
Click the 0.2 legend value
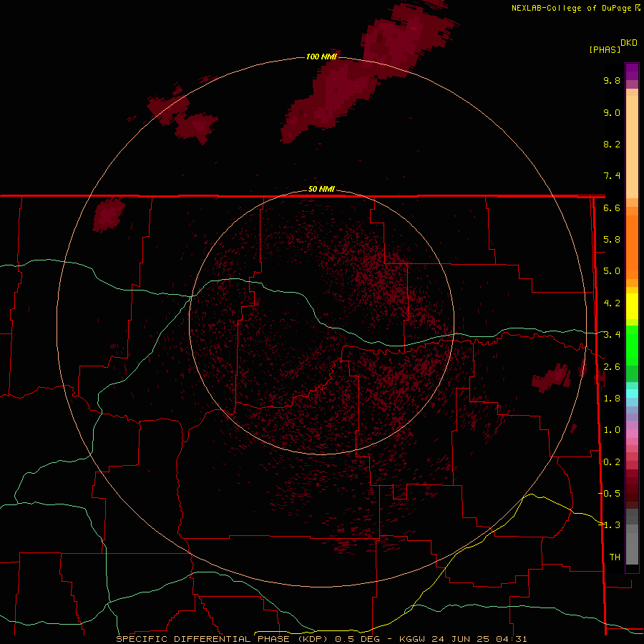(612, 462)
